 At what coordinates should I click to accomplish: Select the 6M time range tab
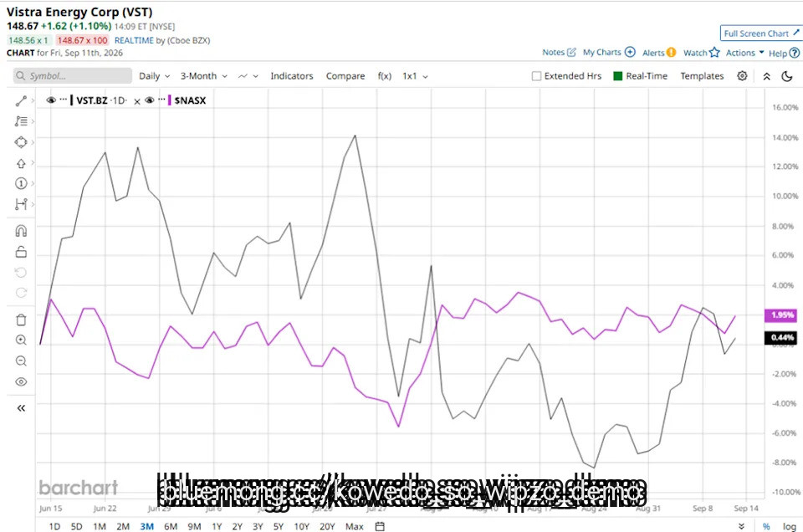point(171,526)
